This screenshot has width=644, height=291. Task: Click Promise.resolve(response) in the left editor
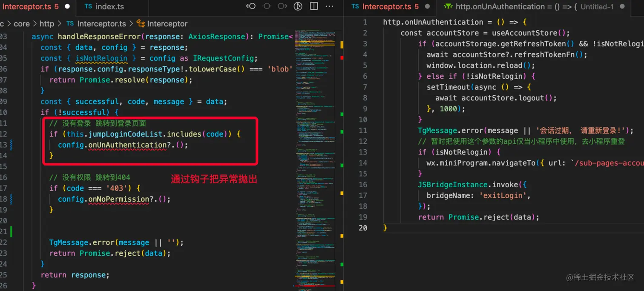click(134, 80)
